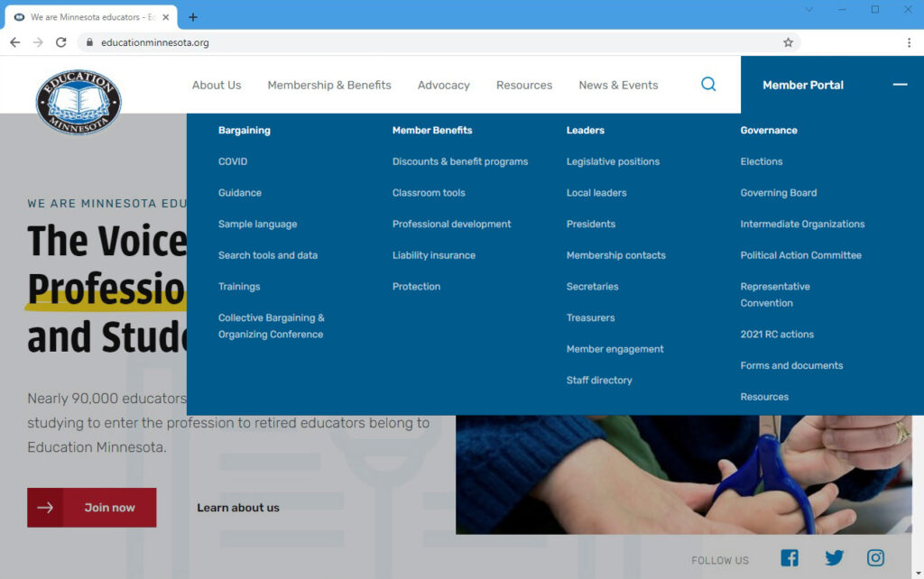Open the Twitter social link
924x579 pixels.
[x=835, y=557]
